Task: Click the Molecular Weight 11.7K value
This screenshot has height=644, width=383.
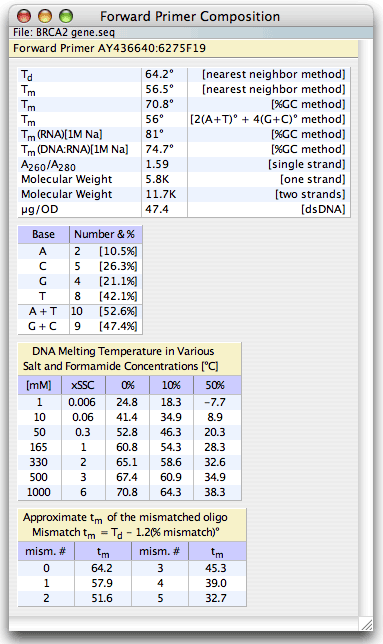Action: (161, 194)
